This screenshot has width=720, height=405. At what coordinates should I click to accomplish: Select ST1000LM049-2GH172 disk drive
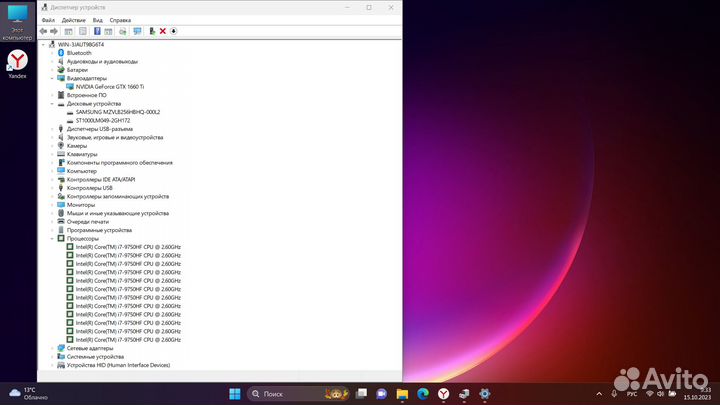(x=103, y=120)
